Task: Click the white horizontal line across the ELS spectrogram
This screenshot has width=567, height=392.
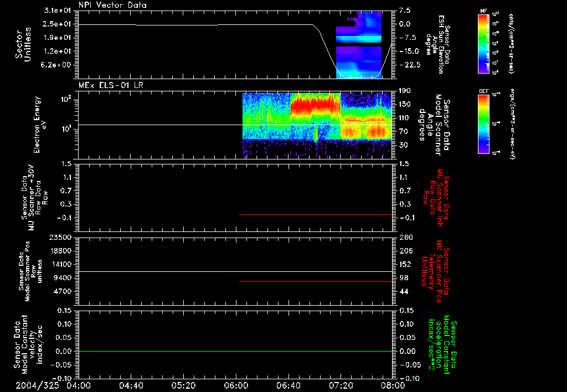Action: pos(235,125)
